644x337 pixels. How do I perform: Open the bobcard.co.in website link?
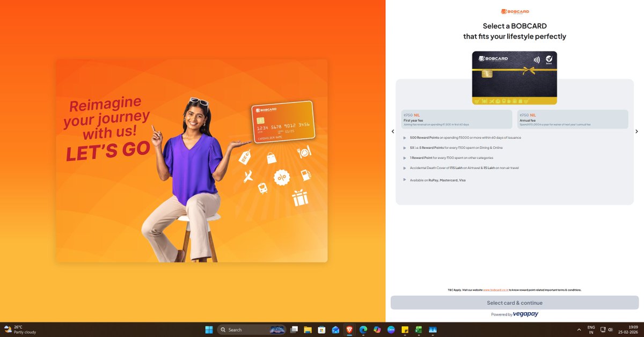tap(496, 290)
